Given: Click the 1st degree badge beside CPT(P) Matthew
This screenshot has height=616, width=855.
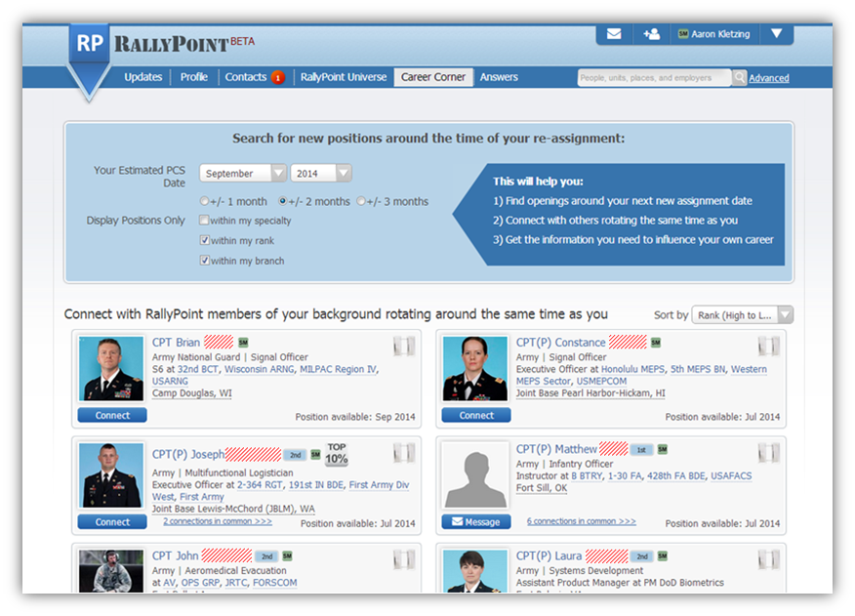Looking at the screenshot, I should pos(642,450).
